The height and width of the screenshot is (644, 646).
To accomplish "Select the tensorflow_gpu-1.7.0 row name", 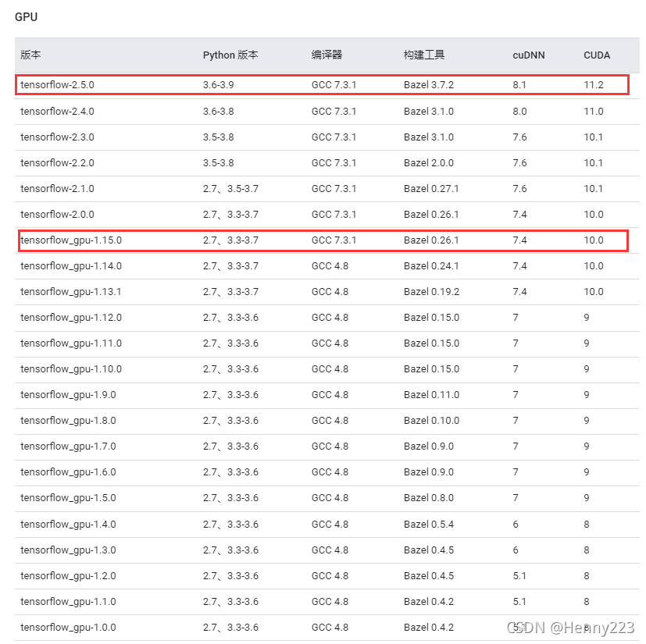I will coord(68,447).
